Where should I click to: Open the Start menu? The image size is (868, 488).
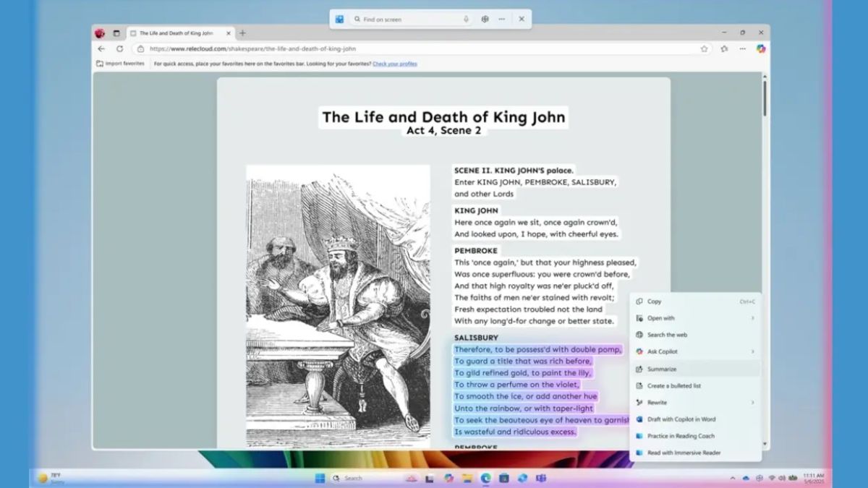(320, 478)
